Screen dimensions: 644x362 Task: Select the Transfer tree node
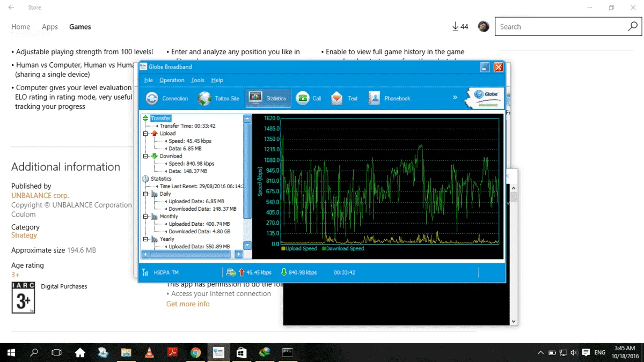(160, 119)
